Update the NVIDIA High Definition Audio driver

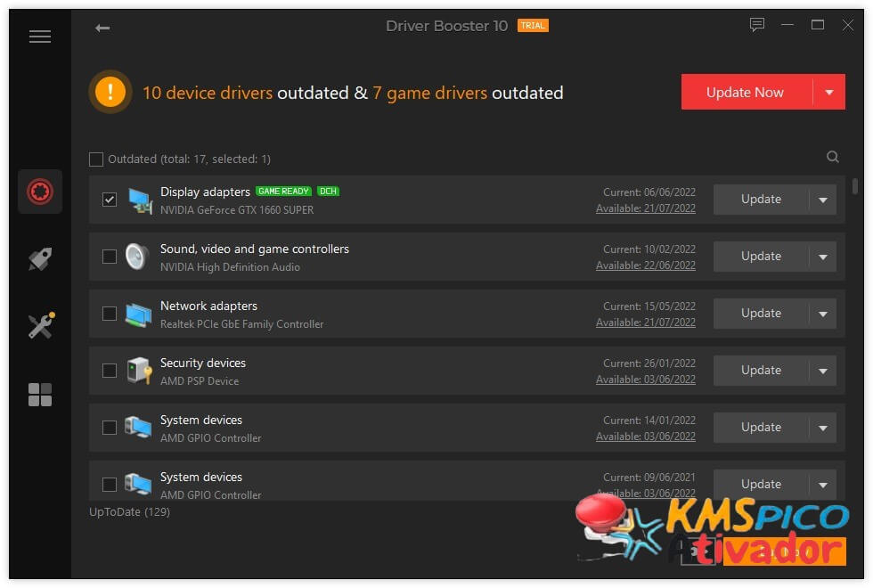point(761,257)
